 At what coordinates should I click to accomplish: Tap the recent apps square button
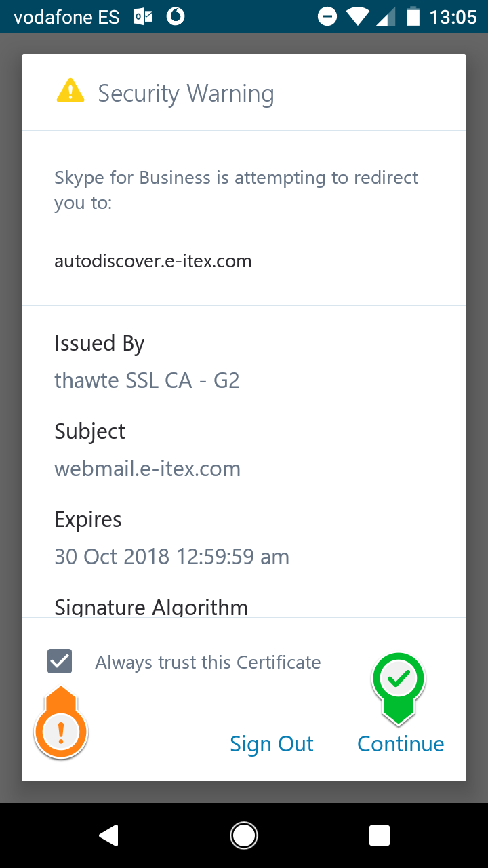click(x=380, y=835)
